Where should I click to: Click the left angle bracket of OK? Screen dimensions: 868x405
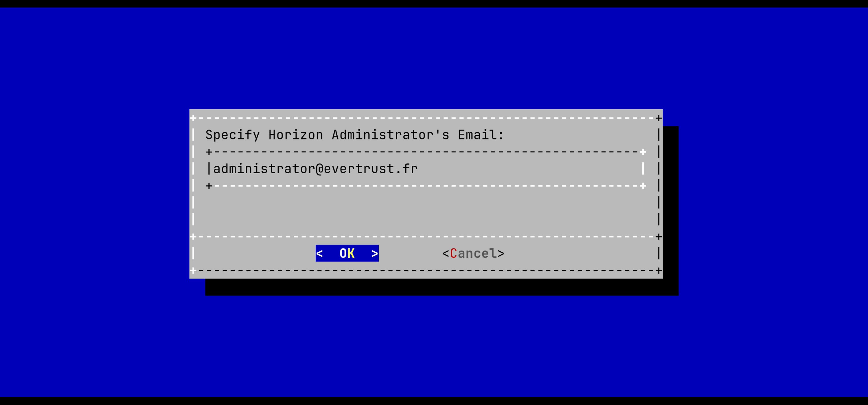[319, 253]
